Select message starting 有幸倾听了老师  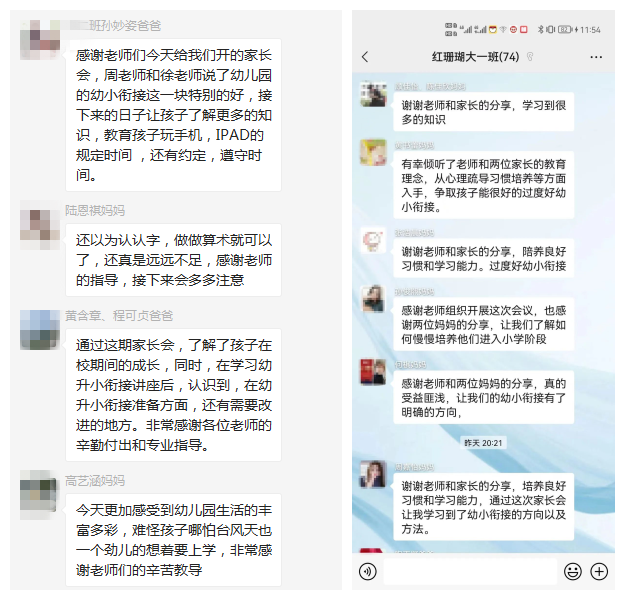[x=483, y=185]
